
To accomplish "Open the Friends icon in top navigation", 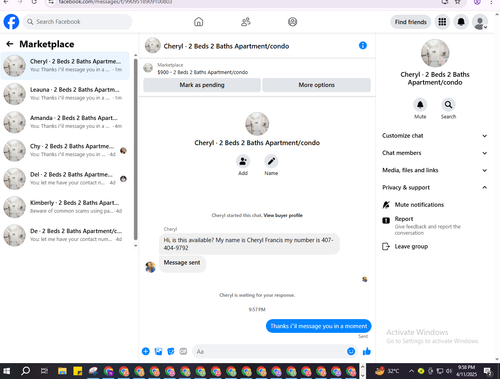I will [246, 22].
